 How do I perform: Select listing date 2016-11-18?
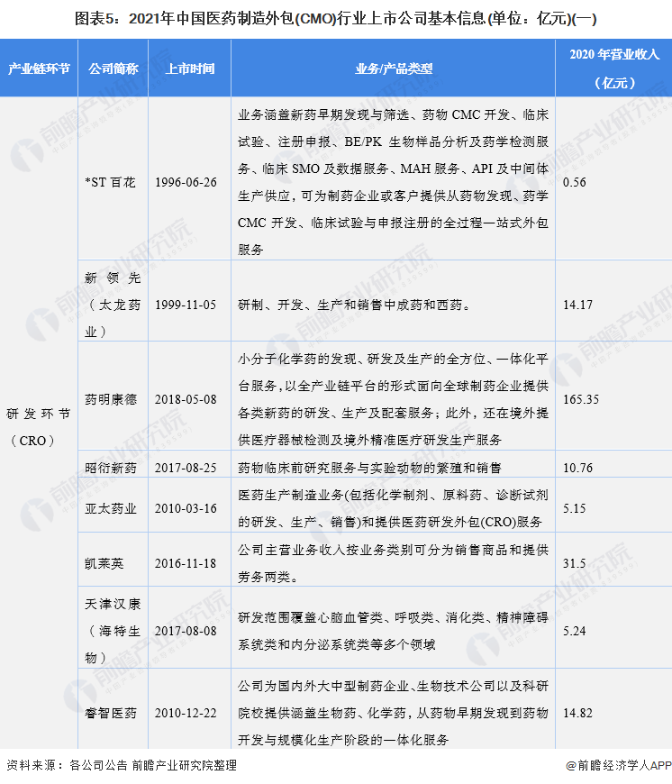pyautogui.click(x=186, y=563)
